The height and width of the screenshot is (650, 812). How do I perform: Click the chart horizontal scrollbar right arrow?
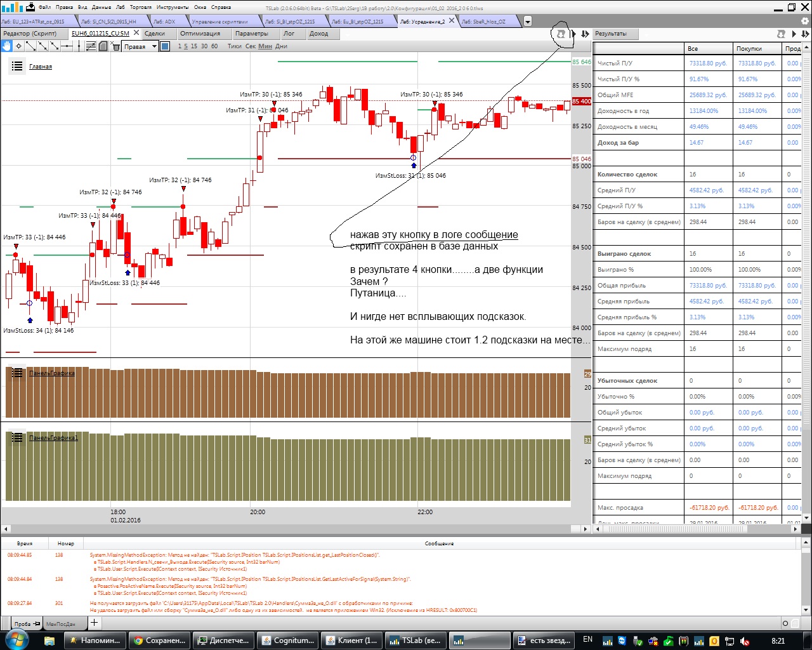(x=585, y=529)
